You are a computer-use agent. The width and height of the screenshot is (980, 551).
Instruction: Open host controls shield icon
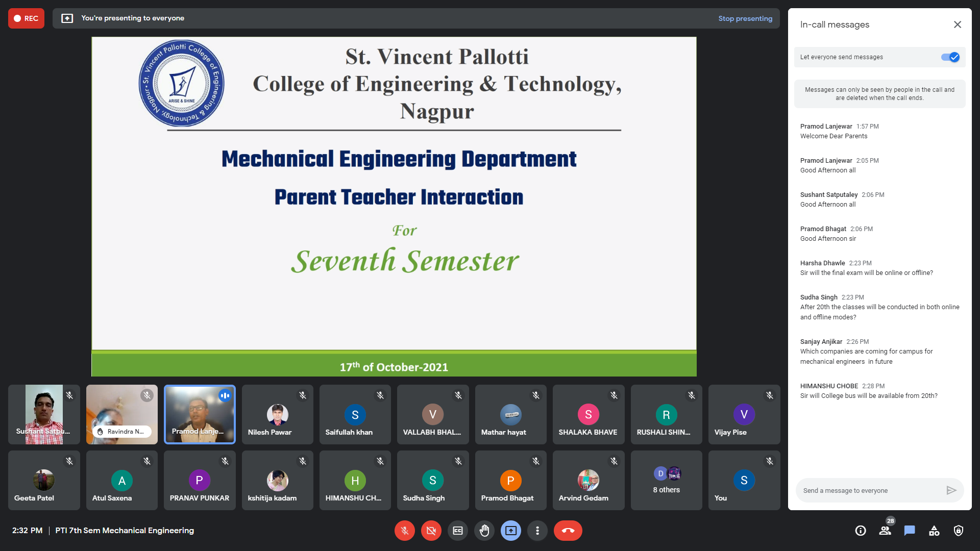[959, 531]
